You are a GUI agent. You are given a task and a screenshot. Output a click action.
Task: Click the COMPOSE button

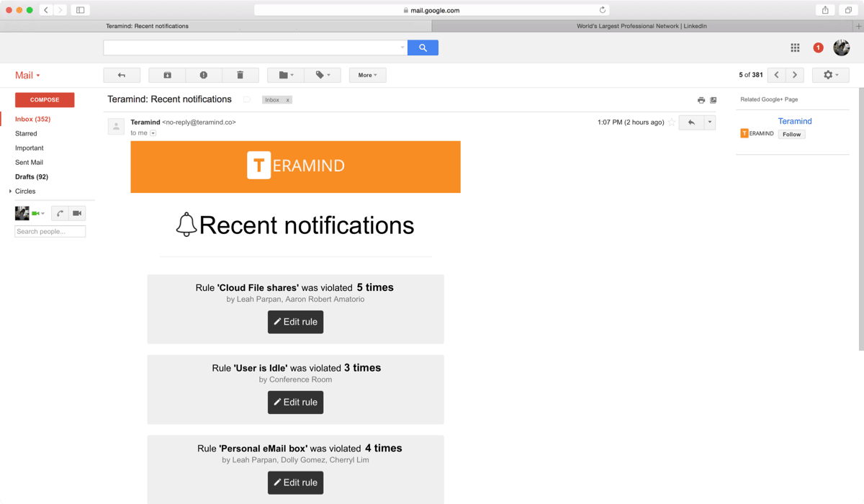click(45, 100)
